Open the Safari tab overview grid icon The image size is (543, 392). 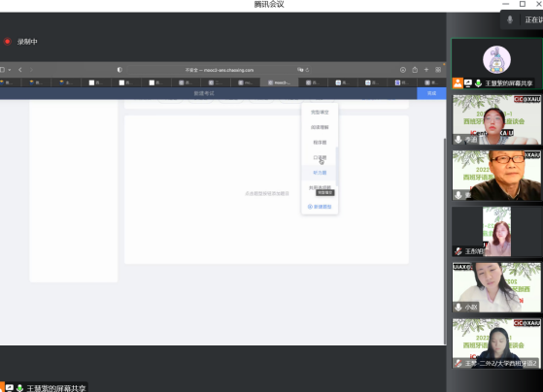pos(438,70)
